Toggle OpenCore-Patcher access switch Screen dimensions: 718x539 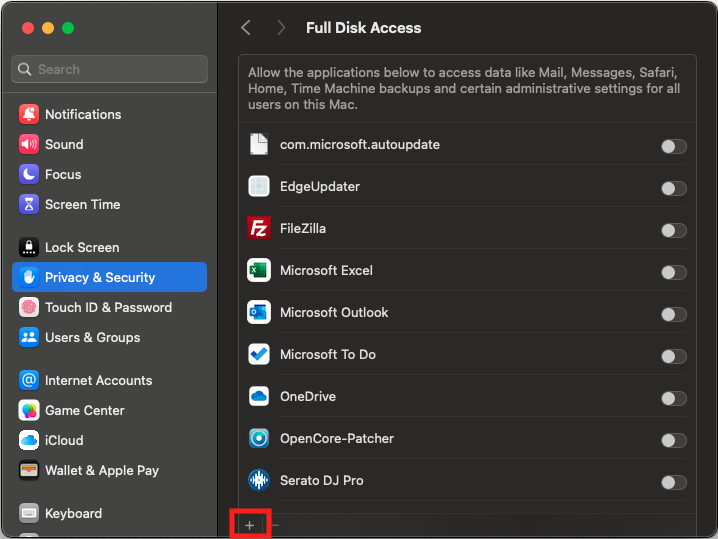[x=674, y=441]
